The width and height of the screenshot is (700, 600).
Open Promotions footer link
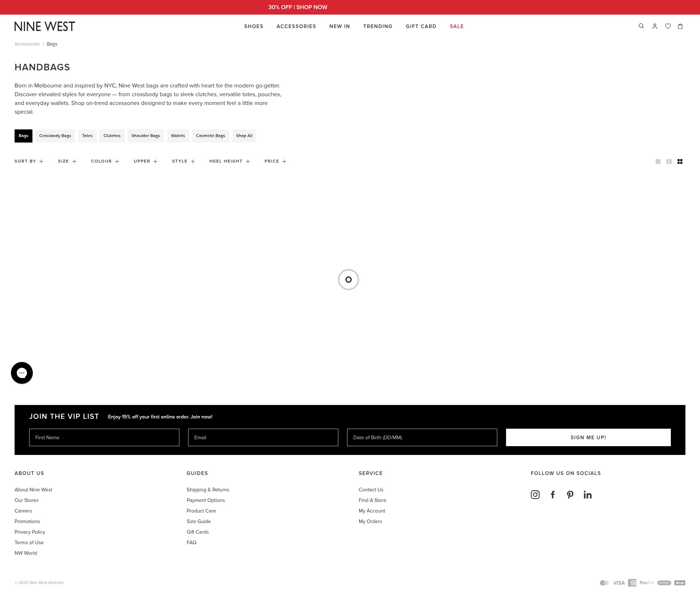(x=27, y=522)
